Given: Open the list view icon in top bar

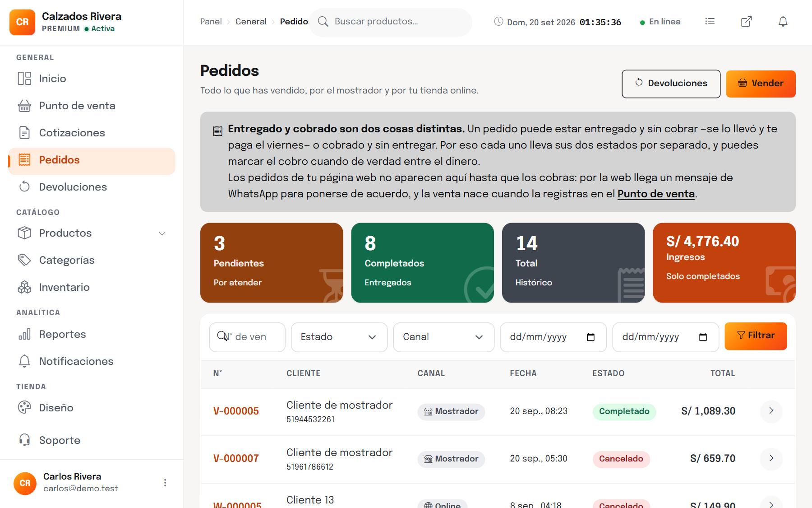Looking at the screenshot, I should tap(710, 21).
